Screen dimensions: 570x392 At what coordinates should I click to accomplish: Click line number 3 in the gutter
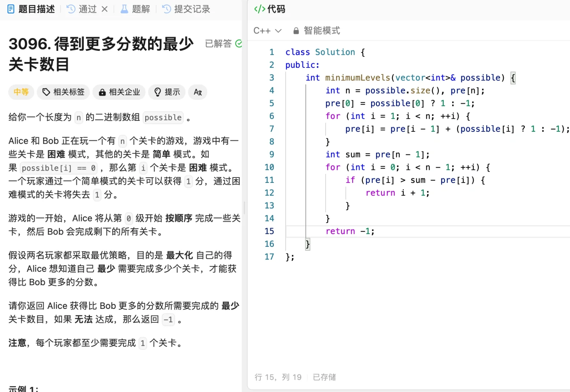[x=272, y=78]
